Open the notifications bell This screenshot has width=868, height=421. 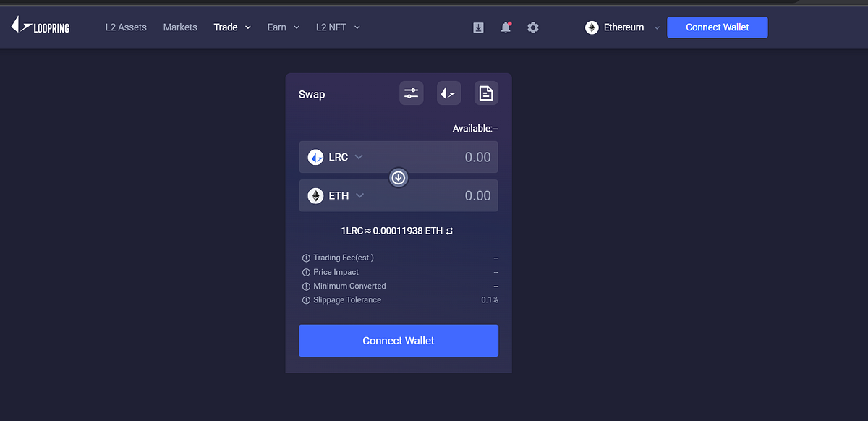505,27
